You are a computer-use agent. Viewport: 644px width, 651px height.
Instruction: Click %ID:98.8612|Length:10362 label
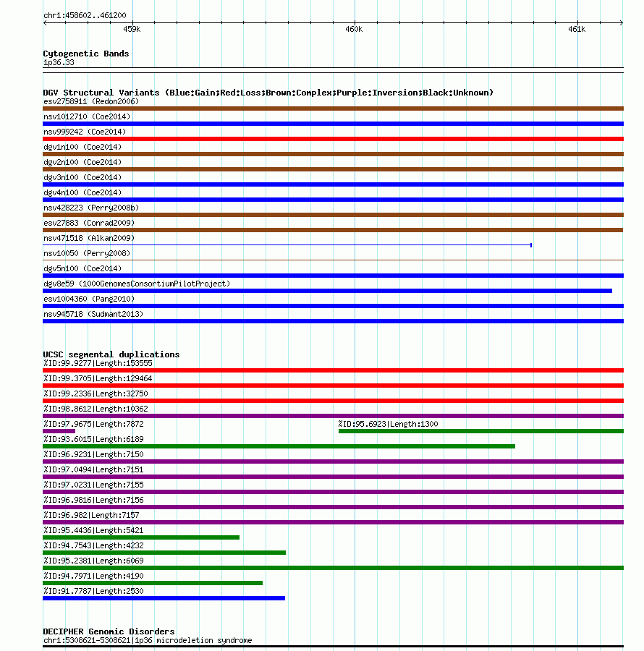tap(96, 409)
